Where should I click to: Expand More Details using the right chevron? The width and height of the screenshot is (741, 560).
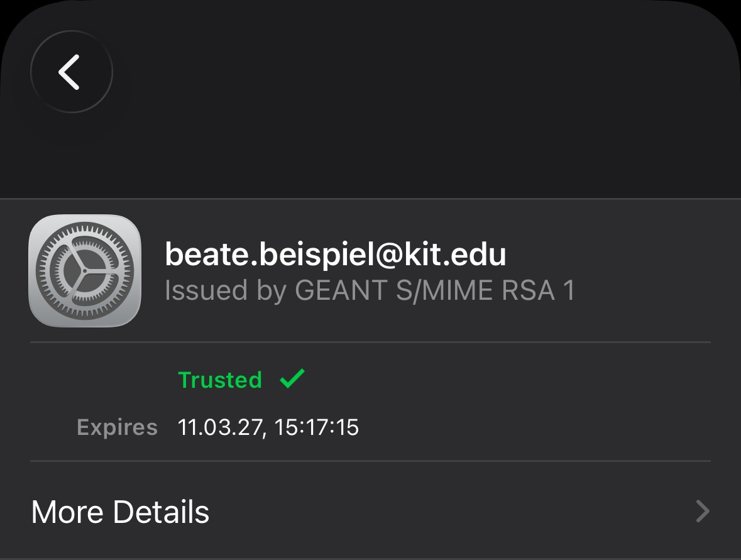[703, 512]
